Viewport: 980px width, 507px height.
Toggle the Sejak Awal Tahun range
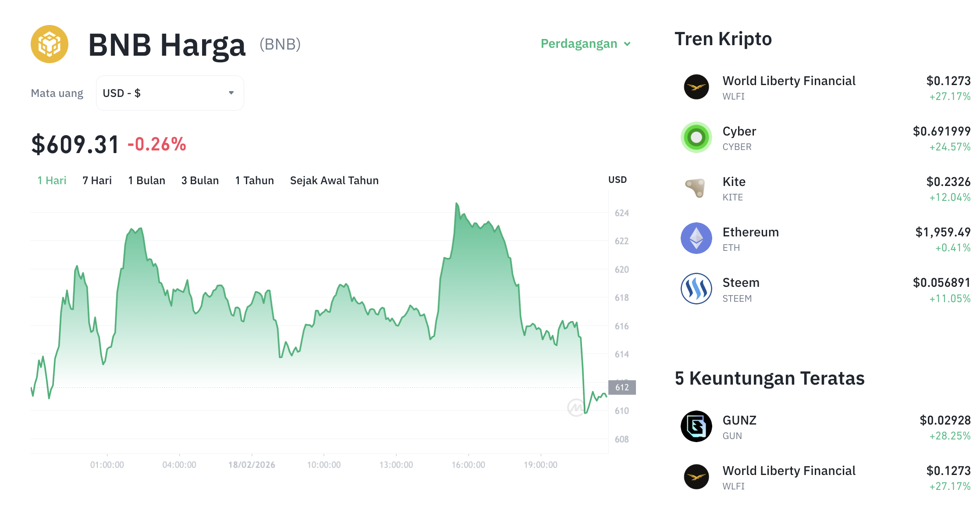[334, 180]
